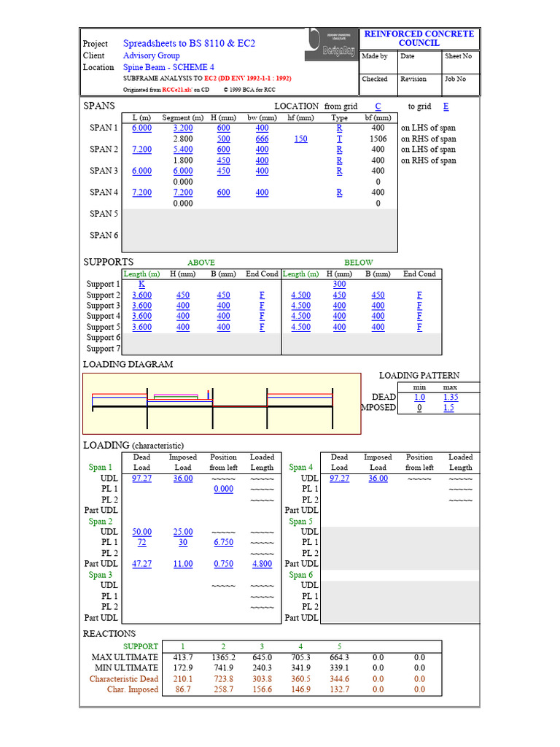Image resolution: width=560 pixels, height=747 pixels.
Task: Click max ultimate reaction 664.3
Action: pos(339,657)
